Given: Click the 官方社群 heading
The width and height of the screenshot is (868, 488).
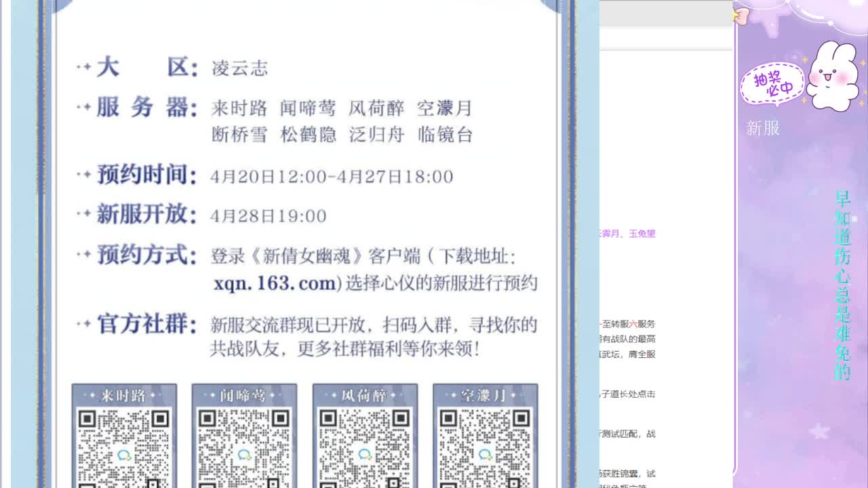Looking at the screenshot, I should click(x=146, y=323).
